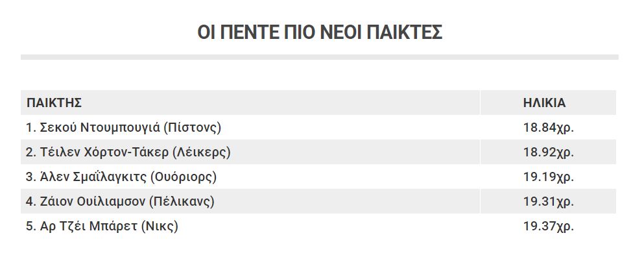The image size is (644, 268).
Task: Select the row Σεκού Ντουμπουγιά (Πίστονς)
Action: pos(318,127)
